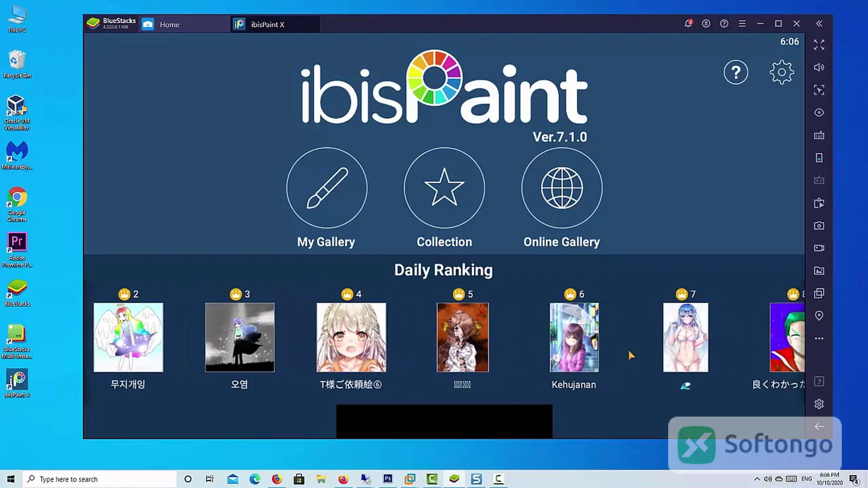Open BlueStacks account profile icon
Screen dimensions: 868x488
(706, 23)
